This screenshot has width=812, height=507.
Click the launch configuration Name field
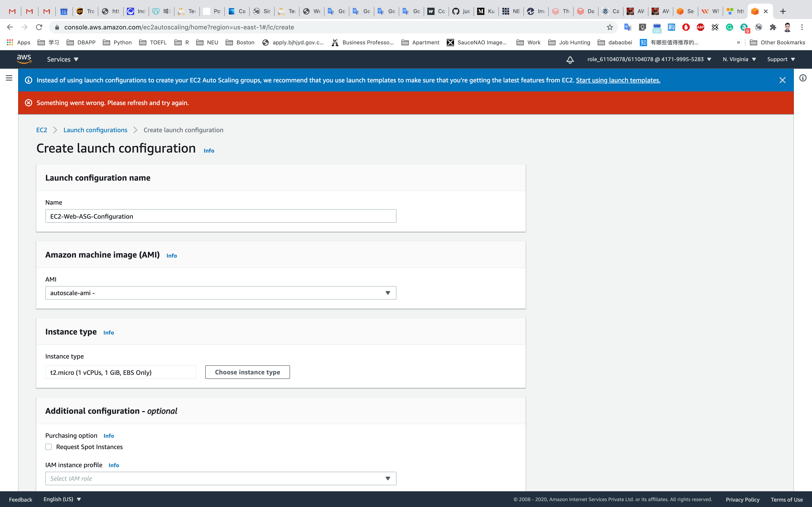[220, 216]
